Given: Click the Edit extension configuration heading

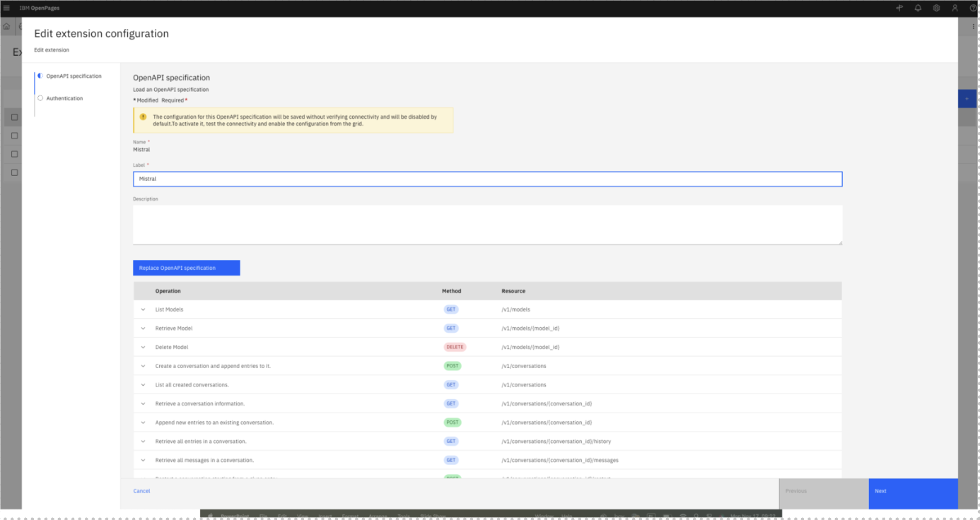Looking at the screenshot, I should (x=101, y=33).
